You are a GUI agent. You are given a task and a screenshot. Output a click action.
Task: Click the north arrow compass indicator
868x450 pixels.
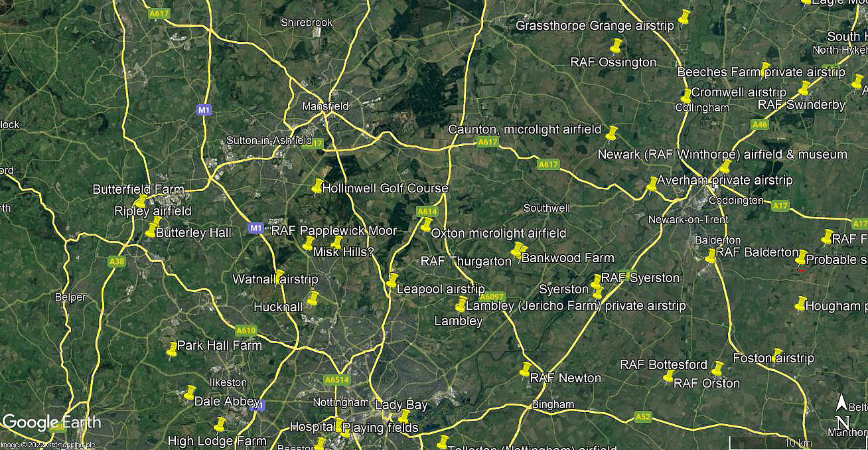[x=842, y=412]
